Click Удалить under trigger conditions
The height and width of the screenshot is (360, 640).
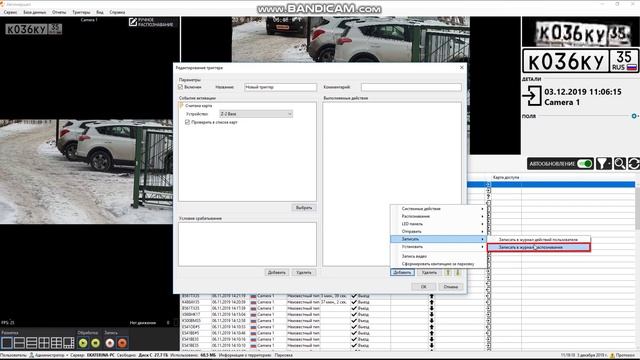[304, 272]
